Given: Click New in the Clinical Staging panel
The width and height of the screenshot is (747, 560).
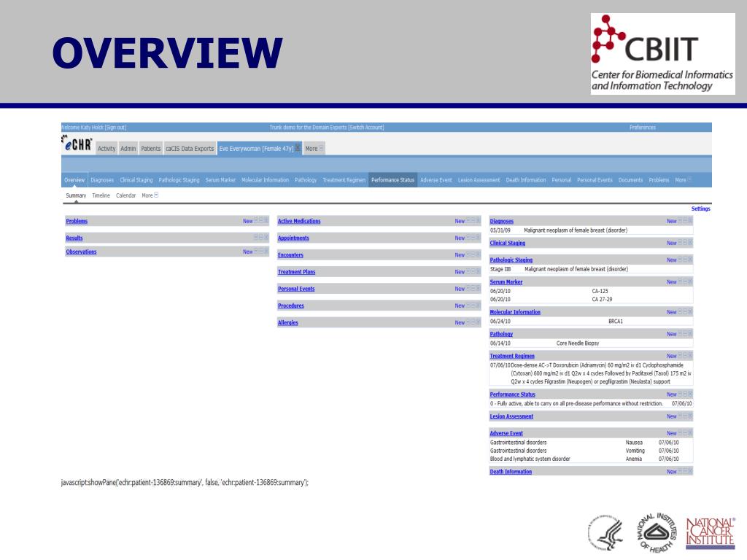Looking at the screenshot, I should (x=671, y=243).
